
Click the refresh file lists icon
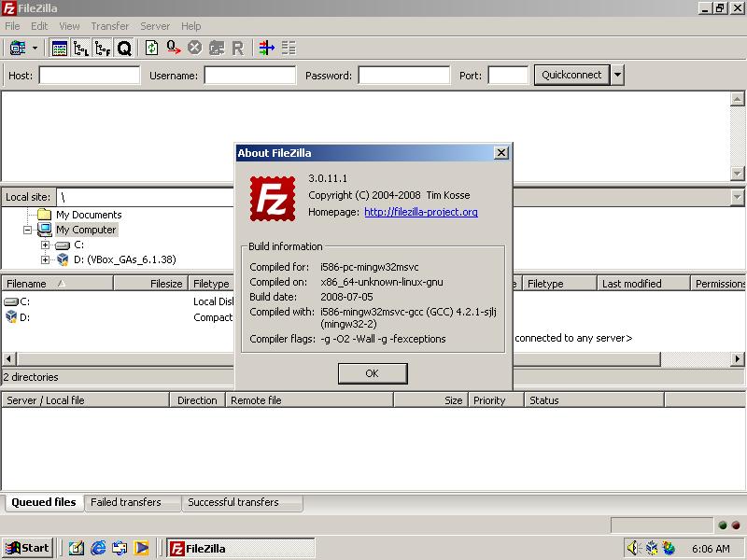pos(151,49)
